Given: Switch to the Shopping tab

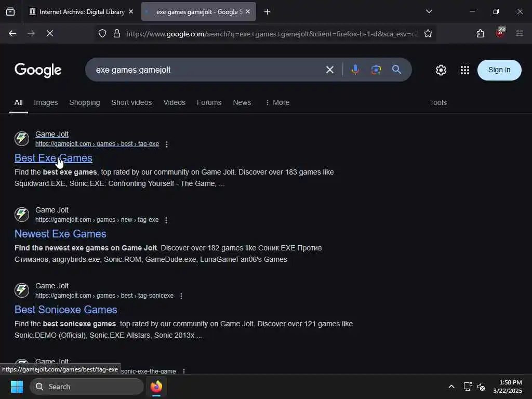Looking at the screenshot, I should (85, 102).
